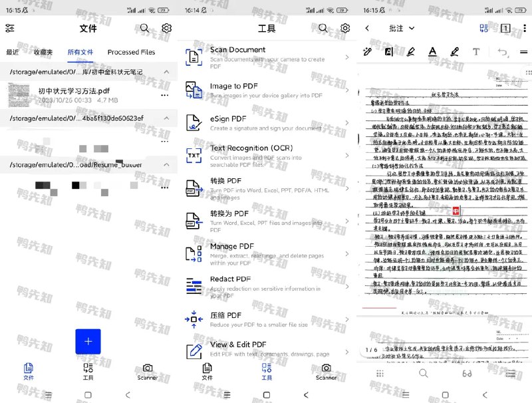Tap the View & Edit PDF icon

194,351
